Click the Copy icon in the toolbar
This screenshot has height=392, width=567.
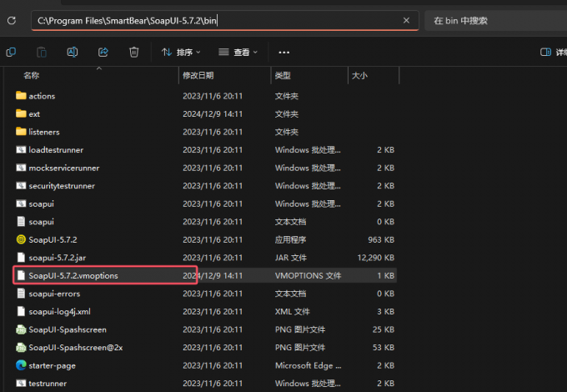point(11,52)
